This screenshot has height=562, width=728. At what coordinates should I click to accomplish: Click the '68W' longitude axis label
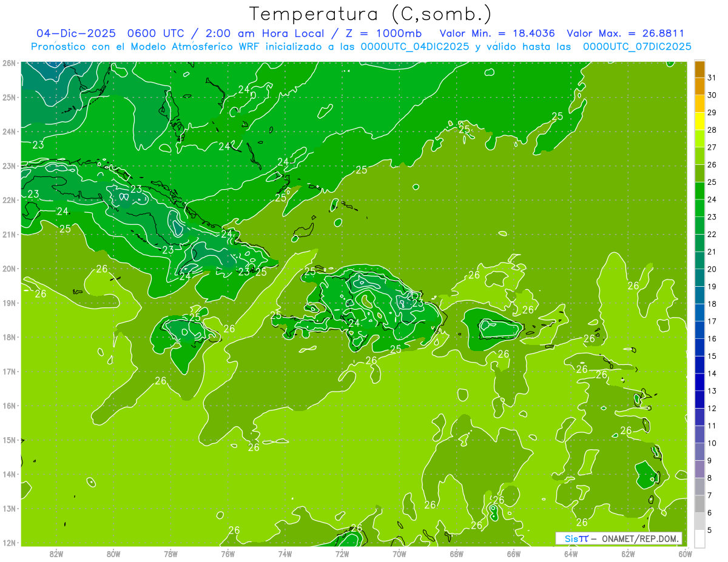pos(457,553)
